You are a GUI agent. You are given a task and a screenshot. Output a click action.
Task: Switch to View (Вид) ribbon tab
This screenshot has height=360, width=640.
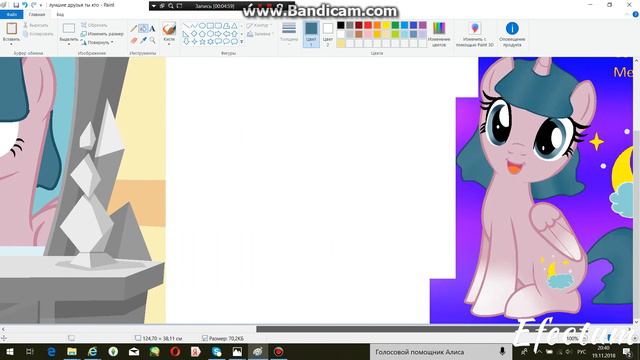click(60, 14)
